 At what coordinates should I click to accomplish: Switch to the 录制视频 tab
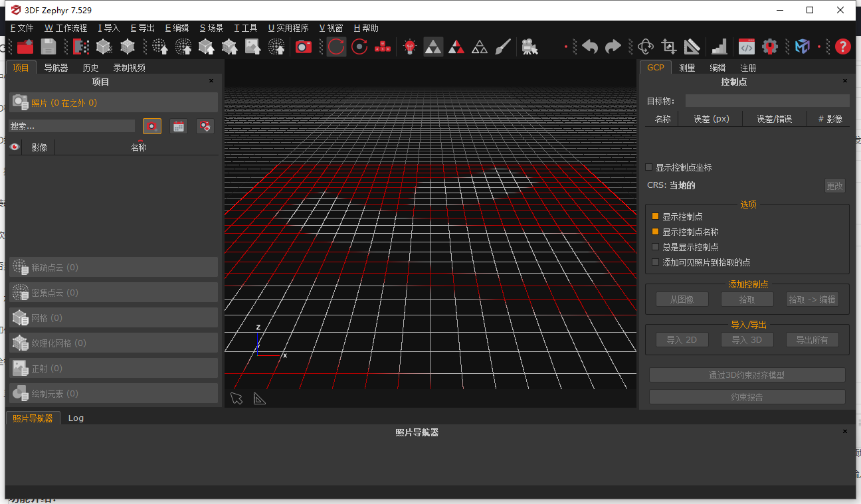point(129,67)
